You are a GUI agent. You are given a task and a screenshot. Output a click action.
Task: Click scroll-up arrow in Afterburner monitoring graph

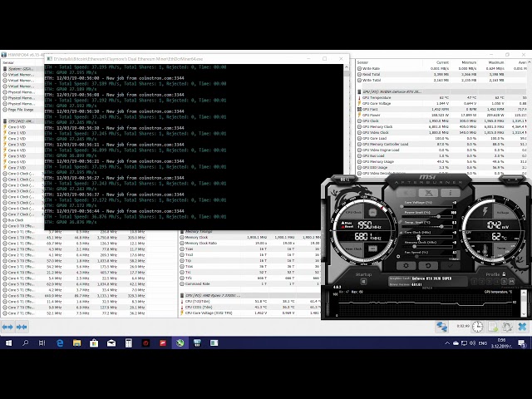(525, 293)
